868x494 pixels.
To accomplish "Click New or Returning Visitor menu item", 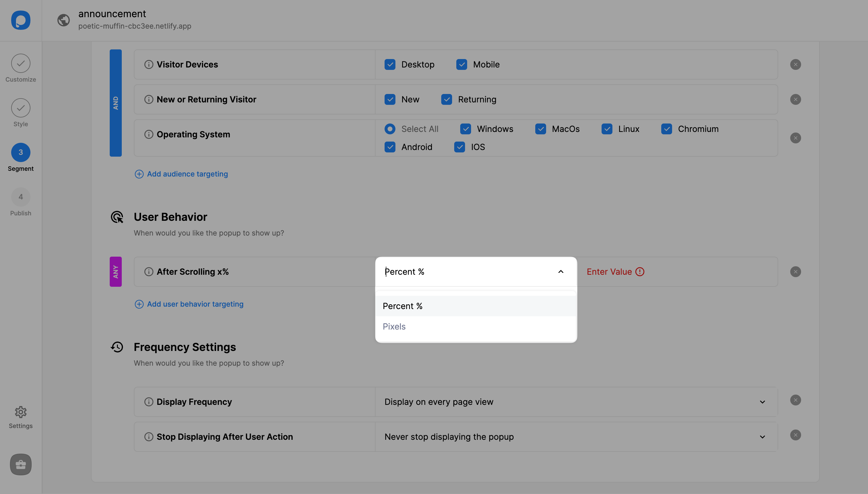I will (x=206, y=99).
